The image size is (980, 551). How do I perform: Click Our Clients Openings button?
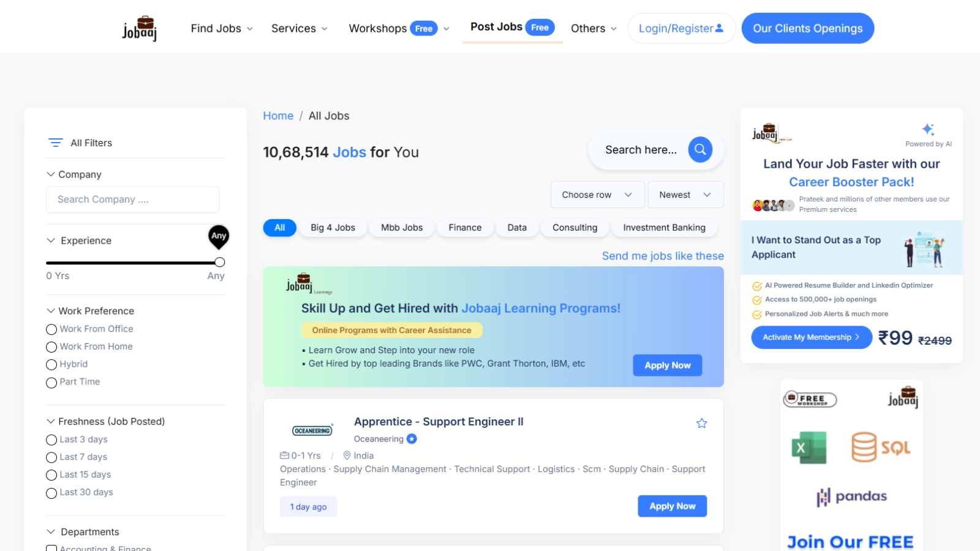coord(807,28)
